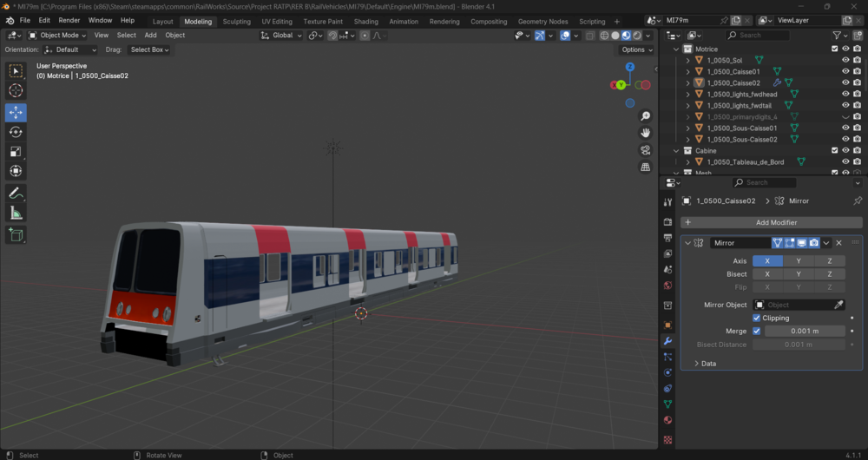Open the Object Mode dropdown

coord(57,35)
